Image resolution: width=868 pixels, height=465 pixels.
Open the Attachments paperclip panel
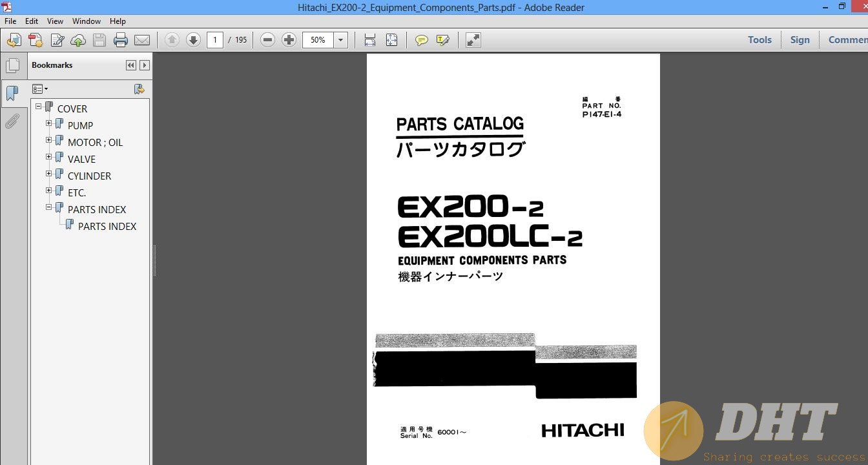pos(12,121)
